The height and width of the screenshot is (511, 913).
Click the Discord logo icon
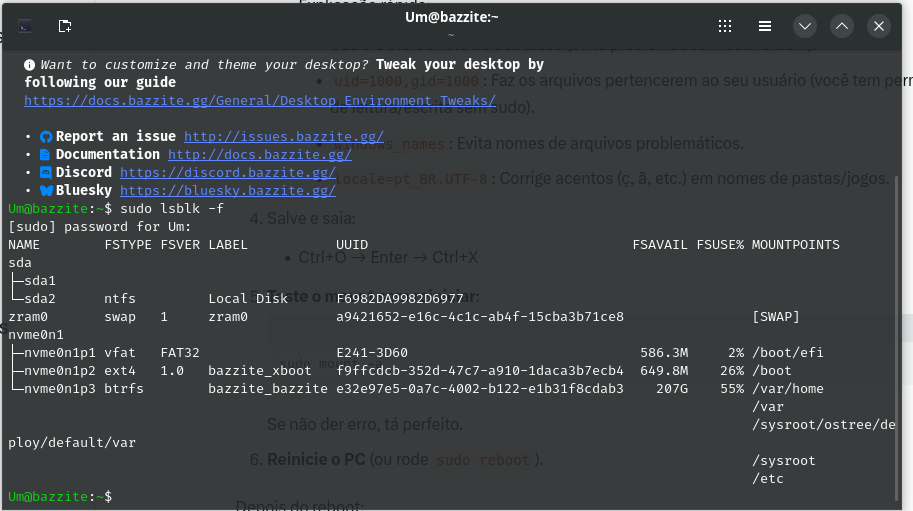[45, 173]
